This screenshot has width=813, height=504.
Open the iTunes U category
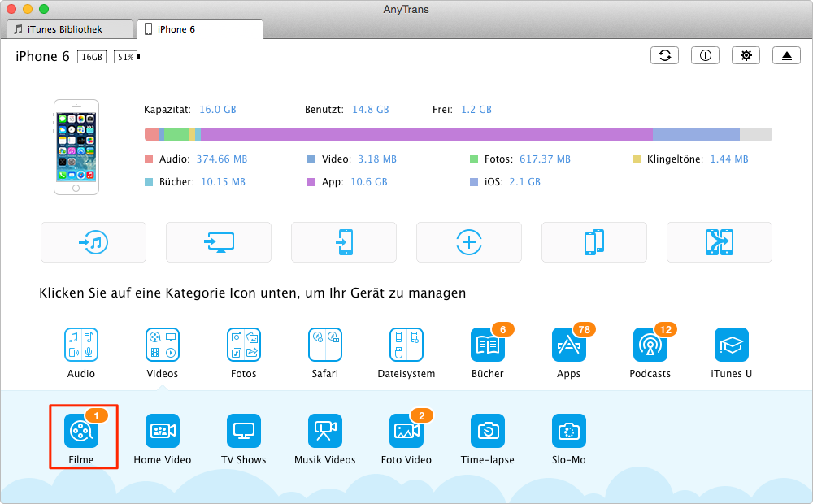tap(732, 345)
